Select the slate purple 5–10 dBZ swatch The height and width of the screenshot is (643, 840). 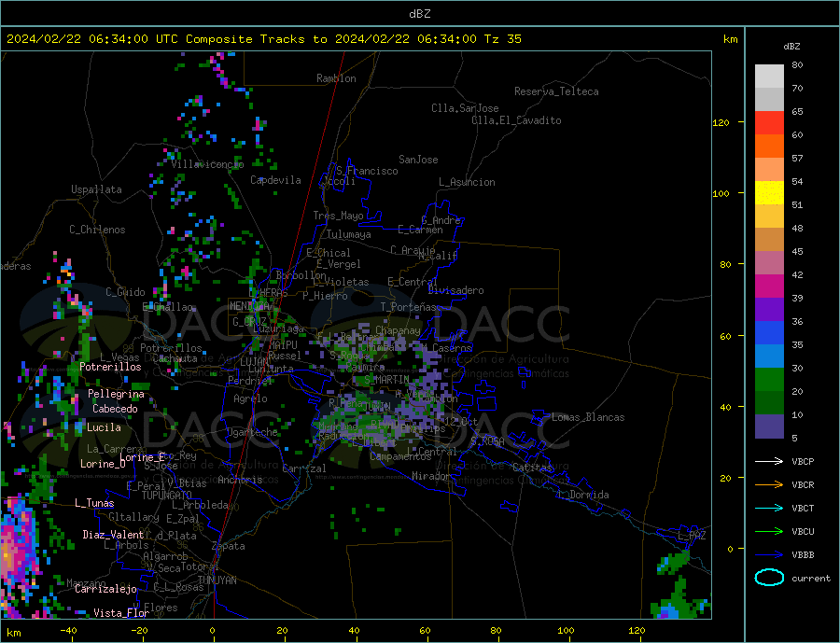769,426
